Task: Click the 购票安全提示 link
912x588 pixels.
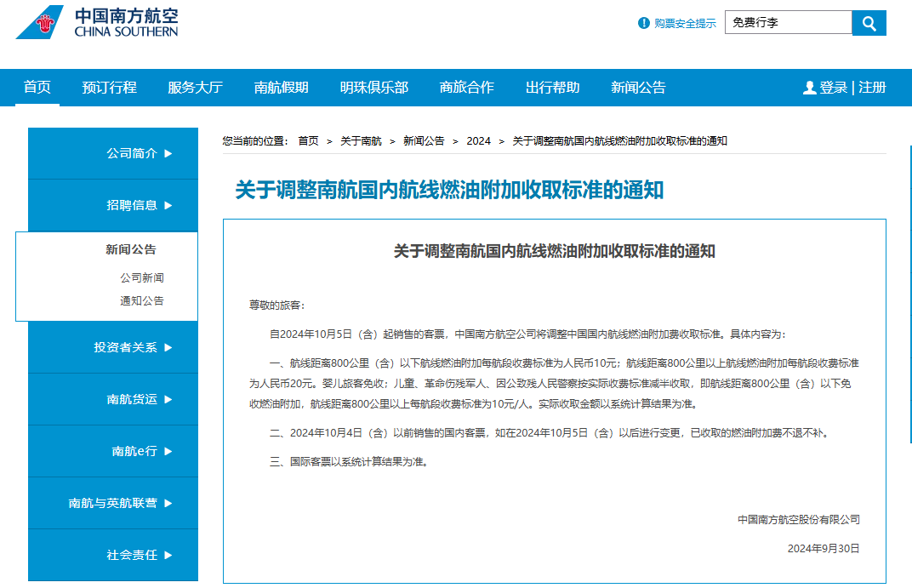Action: click(x=685, y=24)
